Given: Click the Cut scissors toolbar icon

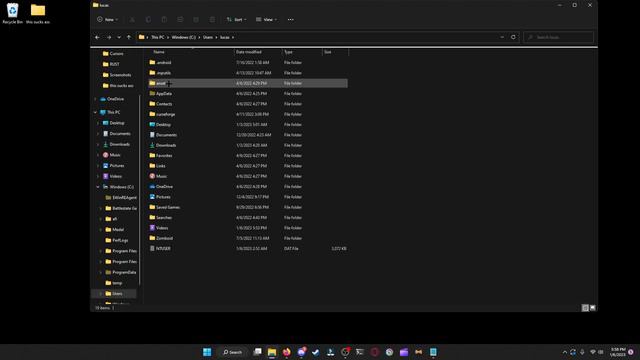Looking at the screenshot, I should (132, 20).
